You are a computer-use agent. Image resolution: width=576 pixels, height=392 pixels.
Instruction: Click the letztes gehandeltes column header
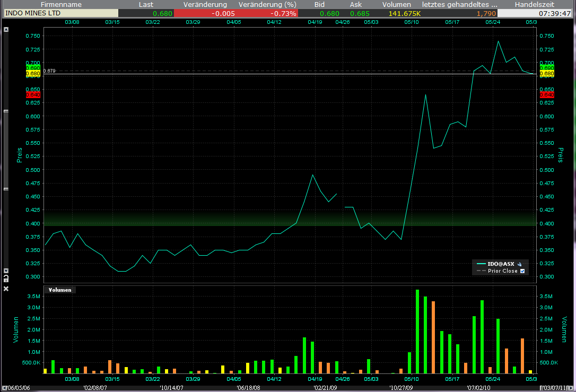[x=459, y=4]
